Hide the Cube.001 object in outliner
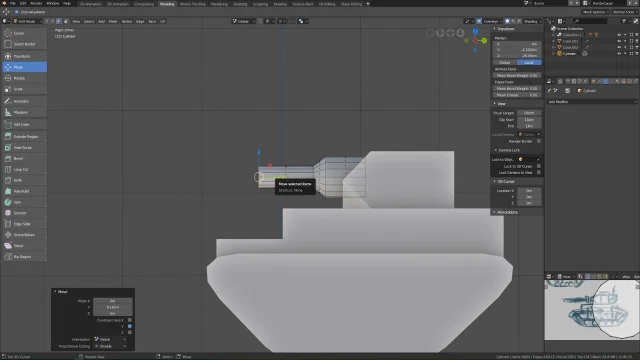This screenshot has width=640, height=360. 619,41
